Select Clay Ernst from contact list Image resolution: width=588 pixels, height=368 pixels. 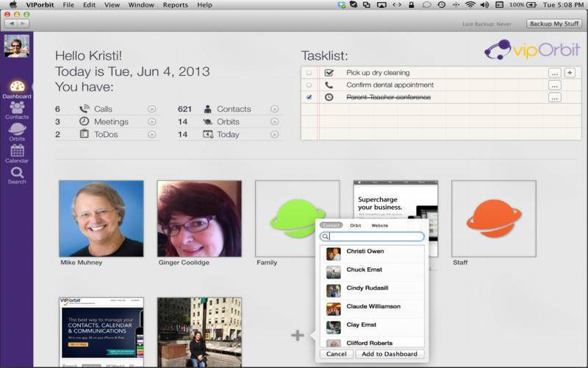click(372, 328)
